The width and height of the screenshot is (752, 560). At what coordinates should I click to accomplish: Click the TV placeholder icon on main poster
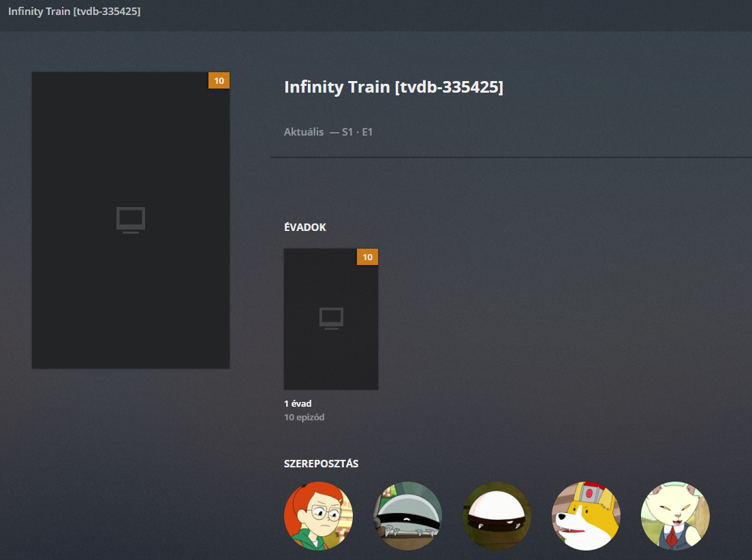pyautogui.click(x=130, y=219)
